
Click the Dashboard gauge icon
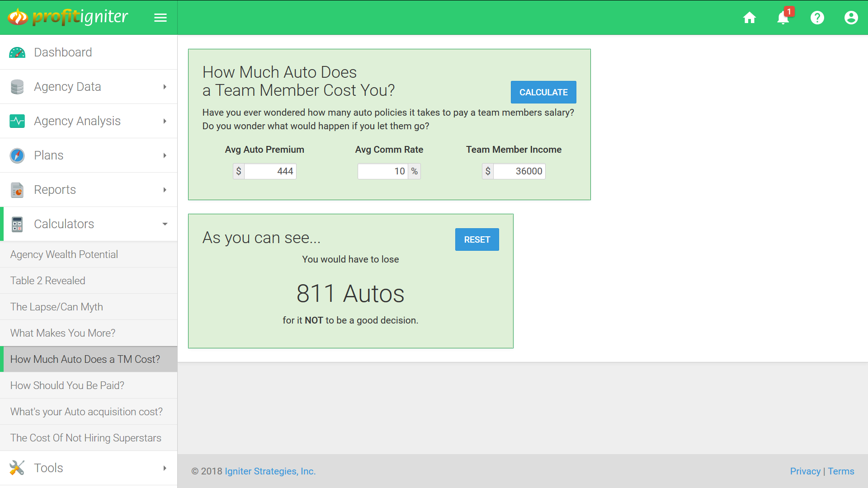point(17,52)
